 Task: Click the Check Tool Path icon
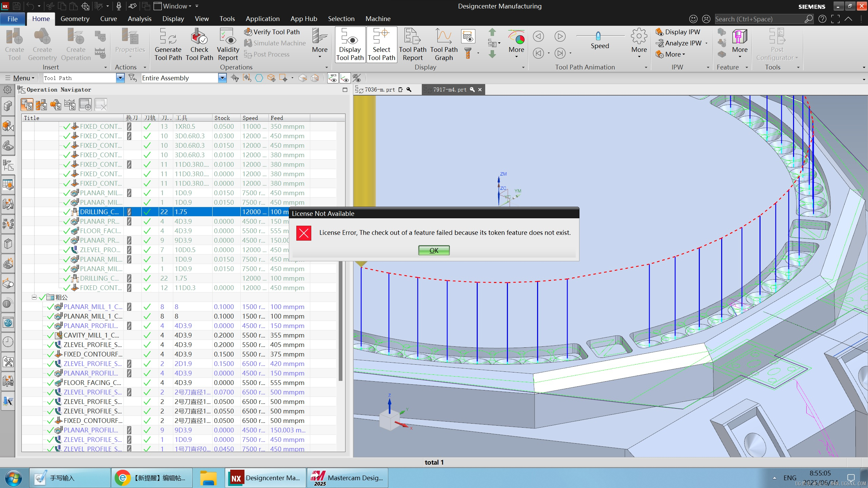point(199,45)
